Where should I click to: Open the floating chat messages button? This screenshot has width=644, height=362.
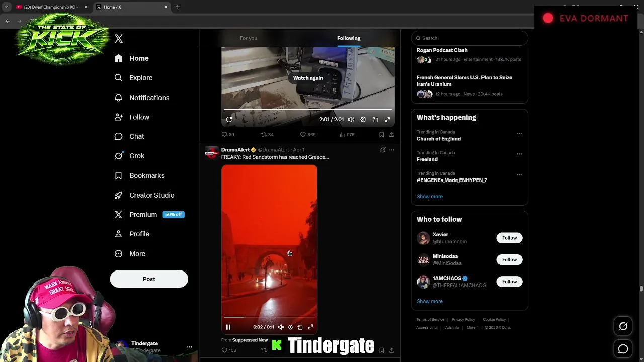(x=623, y=349)
